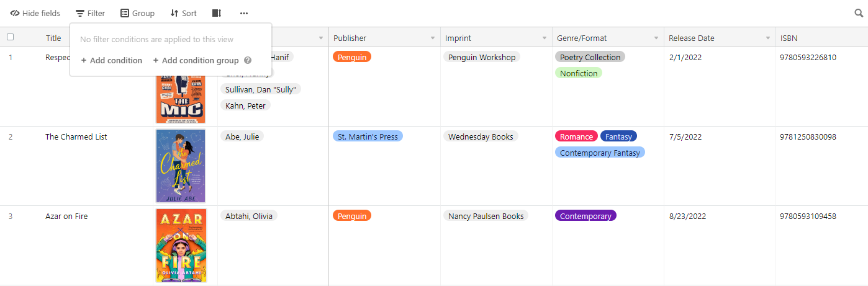Select the Poetry Collection genre tag
Viewport: 868px width, 286px height.
(590, 57)
